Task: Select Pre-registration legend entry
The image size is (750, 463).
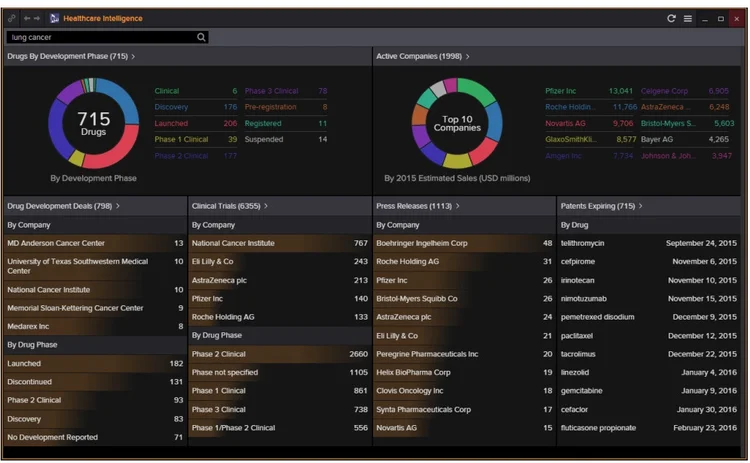Action: click(286, 107)
